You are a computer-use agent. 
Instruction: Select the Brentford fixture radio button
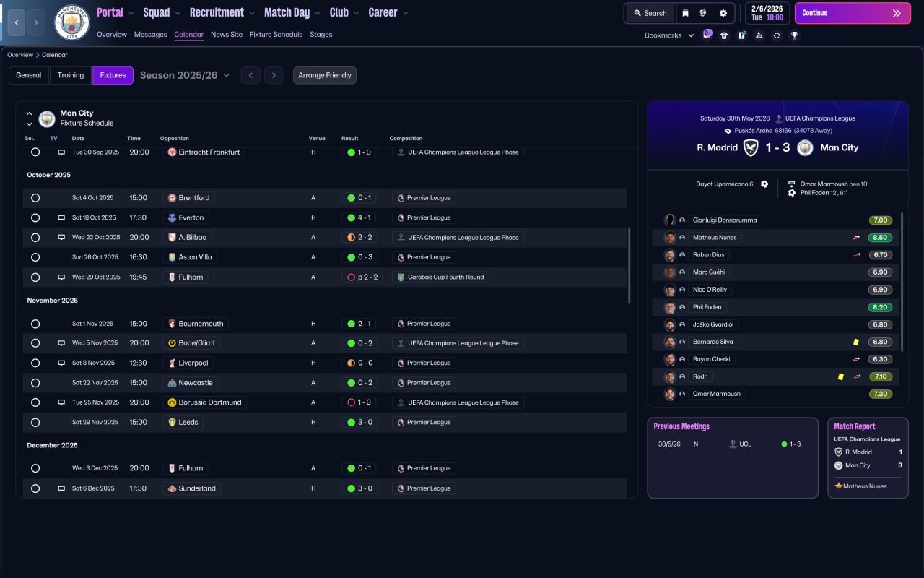click(x=35, y=198)
